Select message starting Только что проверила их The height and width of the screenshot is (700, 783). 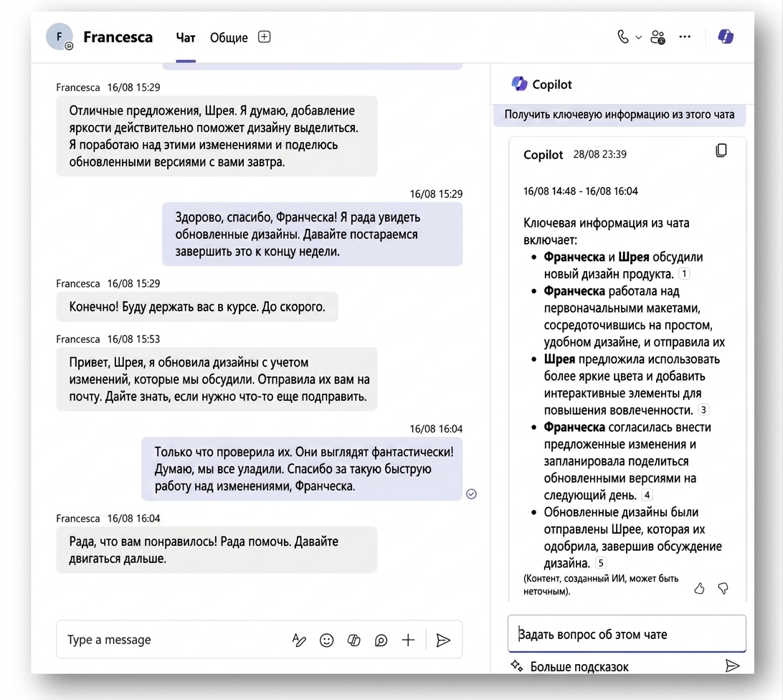[302, 468]
